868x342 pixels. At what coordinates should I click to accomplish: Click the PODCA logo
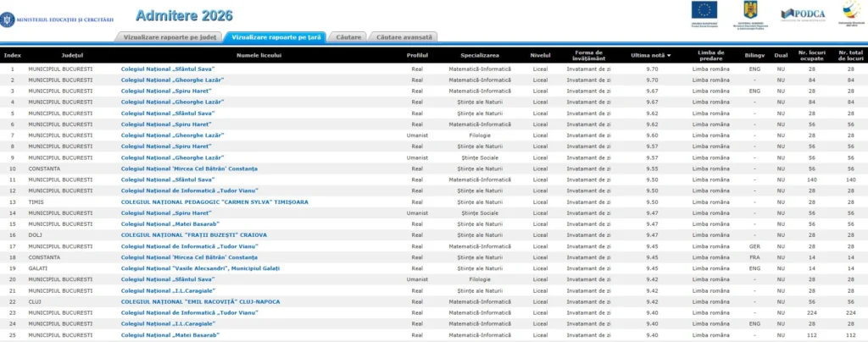click(x=803, y=15)
